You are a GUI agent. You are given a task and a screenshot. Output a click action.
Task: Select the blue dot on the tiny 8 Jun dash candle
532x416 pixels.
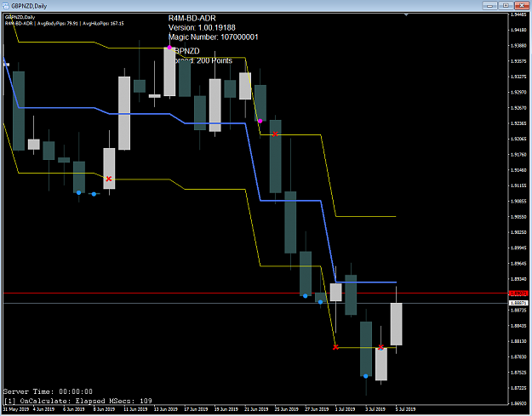[x=94, y=194]
